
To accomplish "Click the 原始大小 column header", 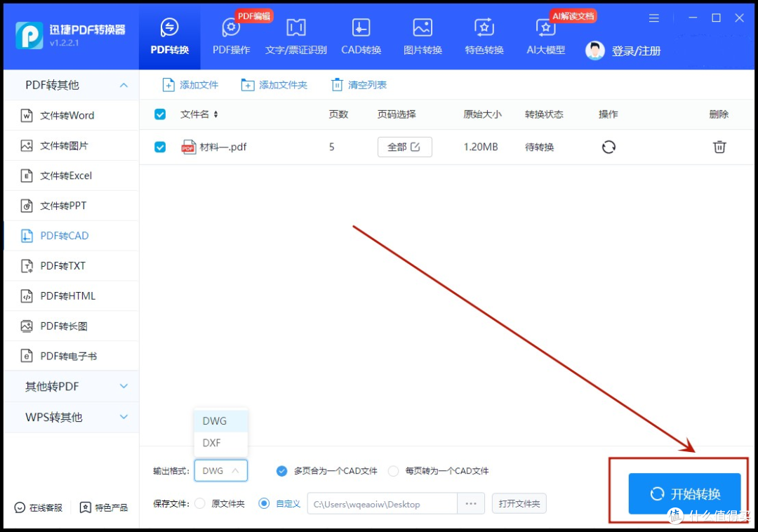I will pyautogui.click(x=482, y=114).
